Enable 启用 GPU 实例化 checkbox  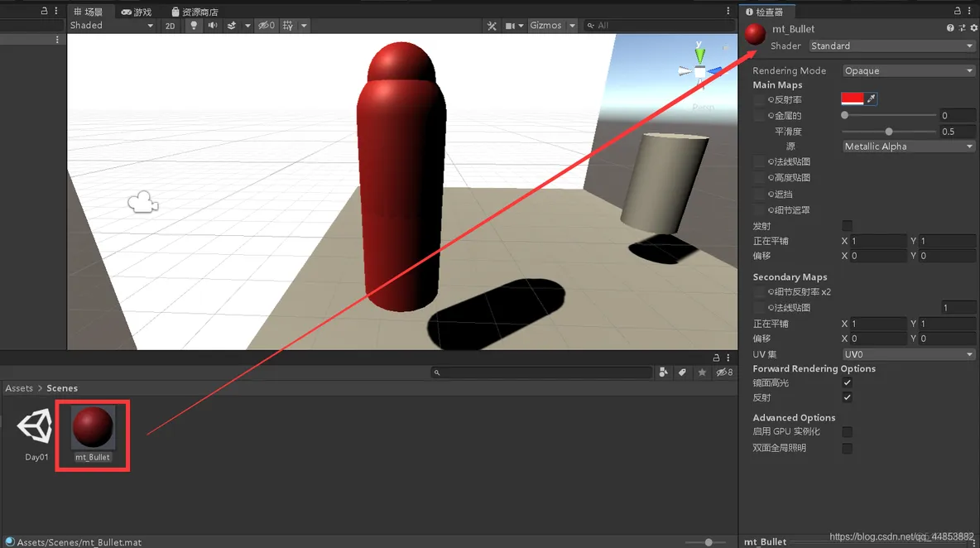(x=848, y=432)
